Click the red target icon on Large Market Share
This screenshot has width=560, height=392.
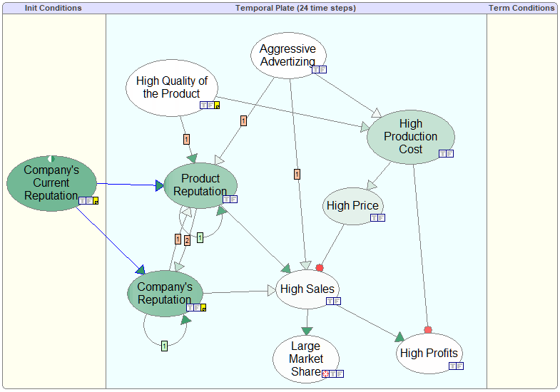tap(325, 373)
